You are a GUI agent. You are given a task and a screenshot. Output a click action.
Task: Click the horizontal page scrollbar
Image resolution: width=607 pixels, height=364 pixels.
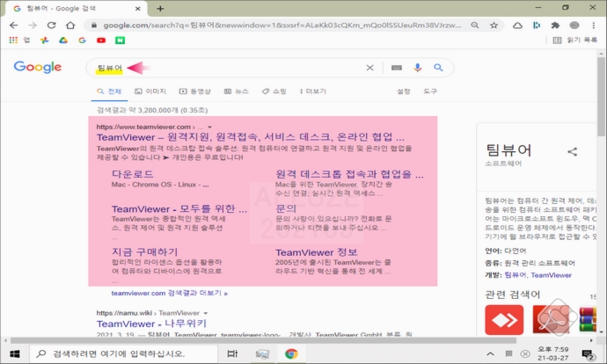click(x=263, y=340)
